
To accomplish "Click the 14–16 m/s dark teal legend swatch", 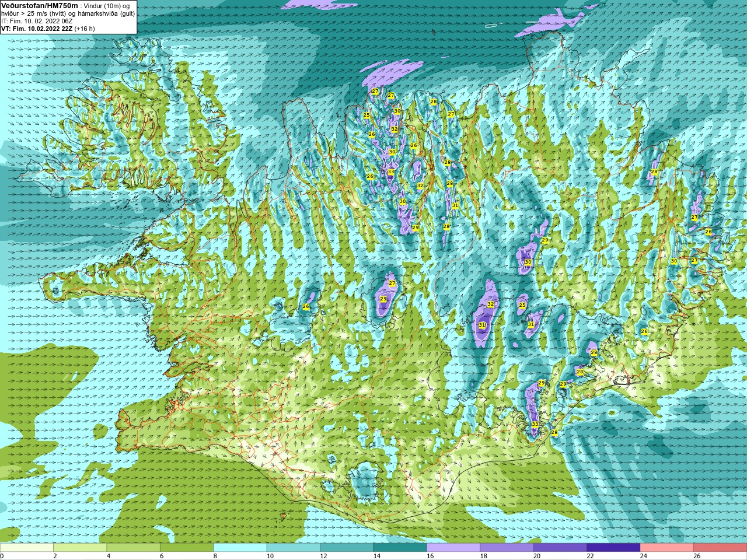I will (x=400, y=548).
